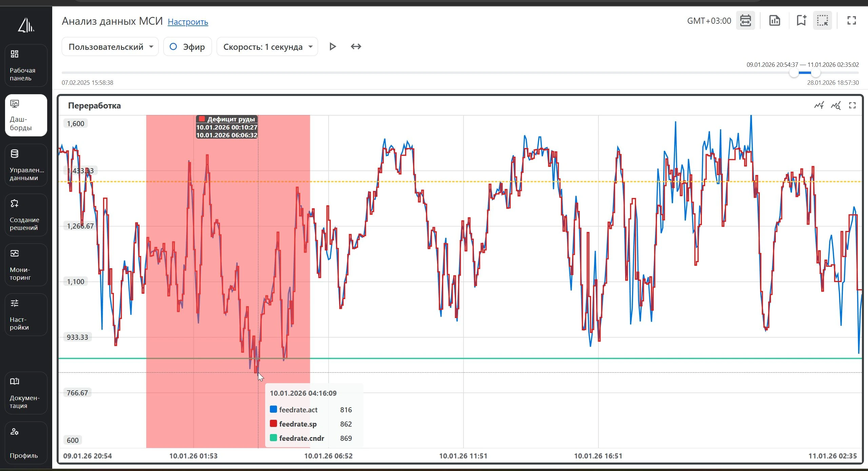This screenshot has width=868, height=471.
Task: Open the Пользовательский range dropdown
Action: [110, 47]
